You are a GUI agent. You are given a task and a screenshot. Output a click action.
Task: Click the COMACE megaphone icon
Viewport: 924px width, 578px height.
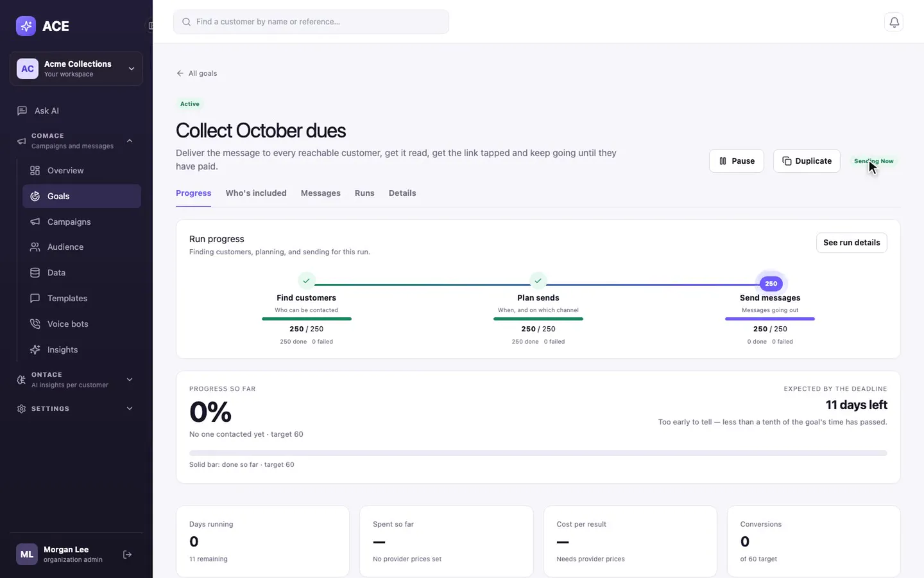coord(21,141)
